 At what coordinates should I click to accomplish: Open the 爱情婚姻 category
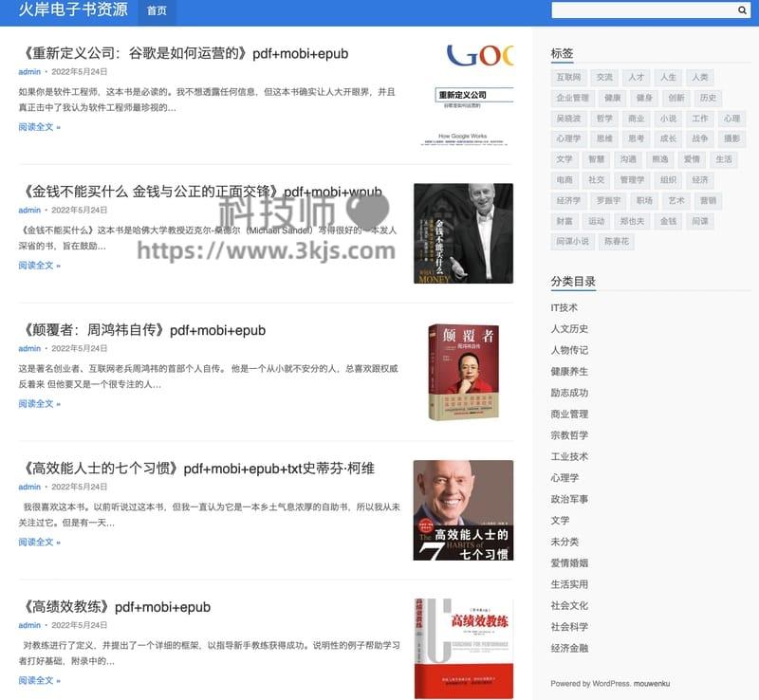click(x=569, y=563)
